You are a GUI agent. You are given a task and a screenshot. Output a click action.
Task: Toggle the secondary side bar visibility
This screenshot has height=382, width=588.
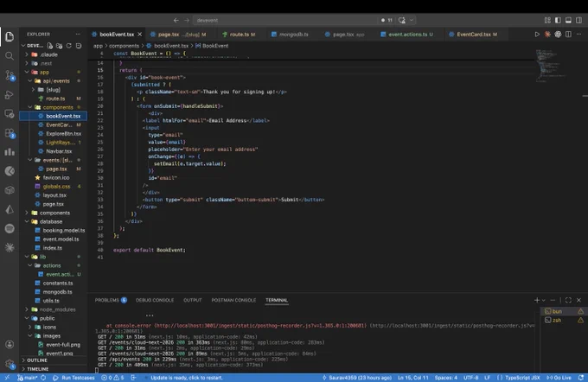[579, 20]
